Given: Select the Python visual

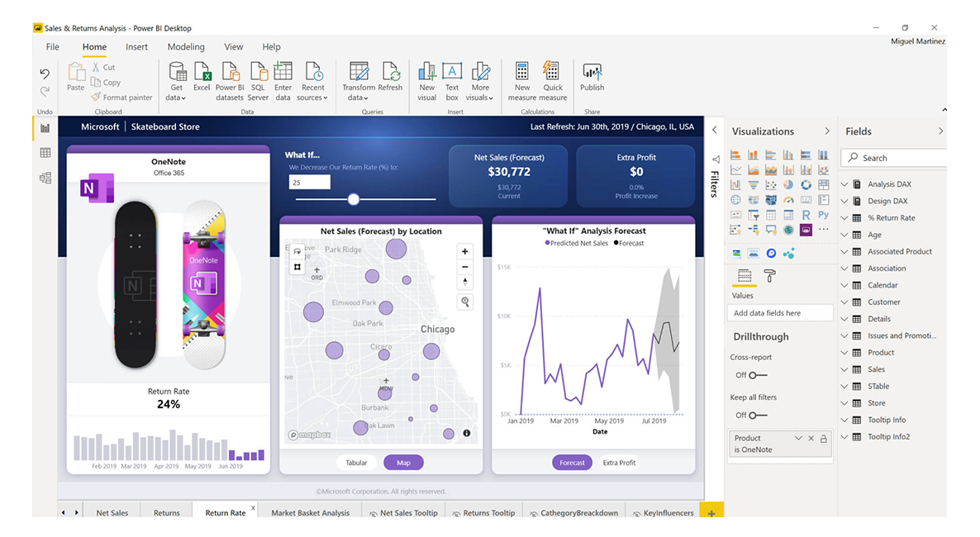Looking at the screenshot, I should (x=823, y=215).
